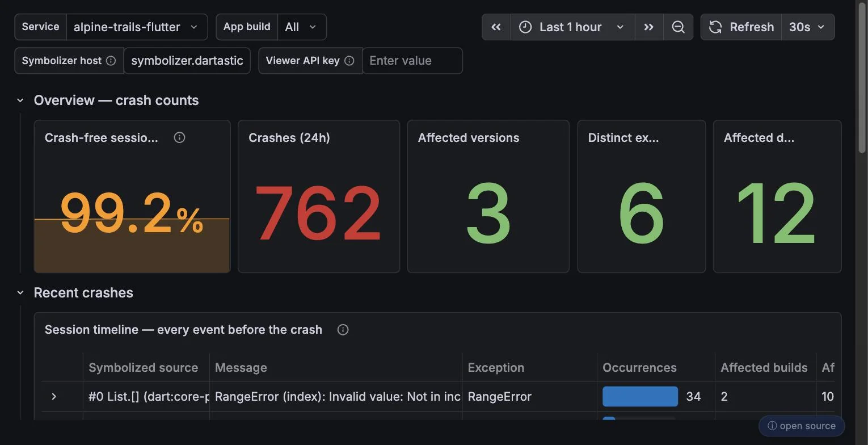
Task: Open the Last 1 hour time picker
Action: (573, 27)
